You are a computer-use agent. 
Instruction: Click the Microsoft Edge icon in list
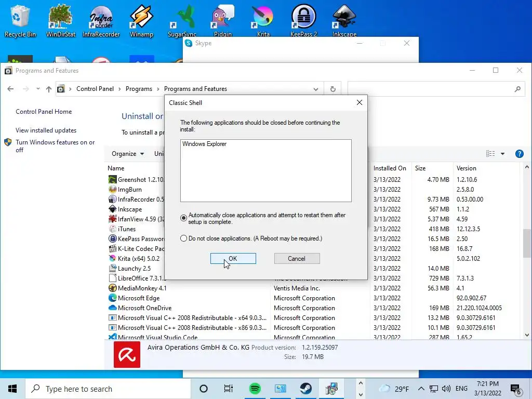coord(112,298)
